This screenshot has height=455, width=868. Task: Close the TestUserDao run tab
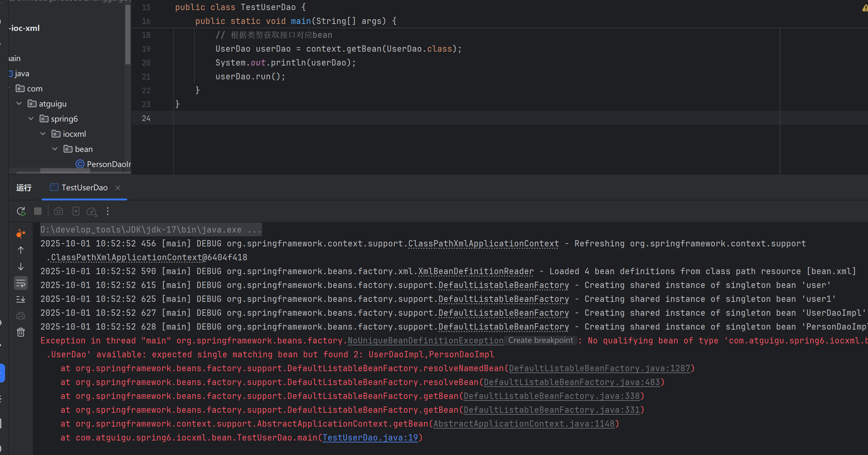[x=117, y=188]
